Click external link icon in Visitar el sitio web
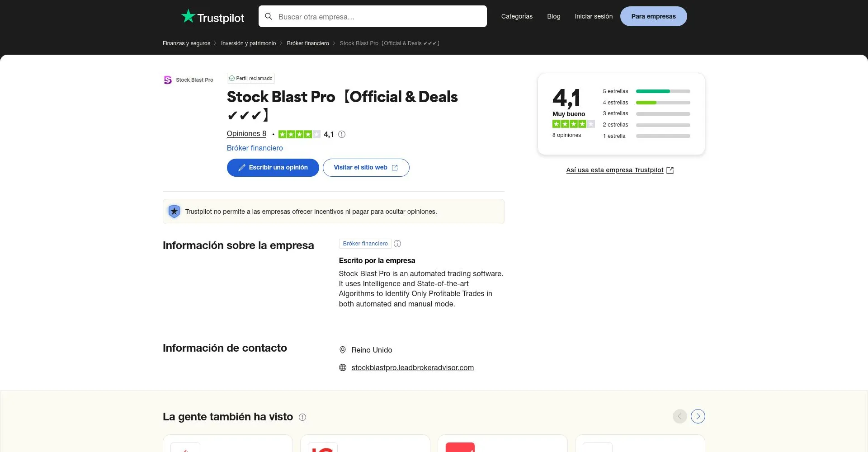Image resolution: width=868 pixels, height=452 pixels. click(x=395, y=168)
